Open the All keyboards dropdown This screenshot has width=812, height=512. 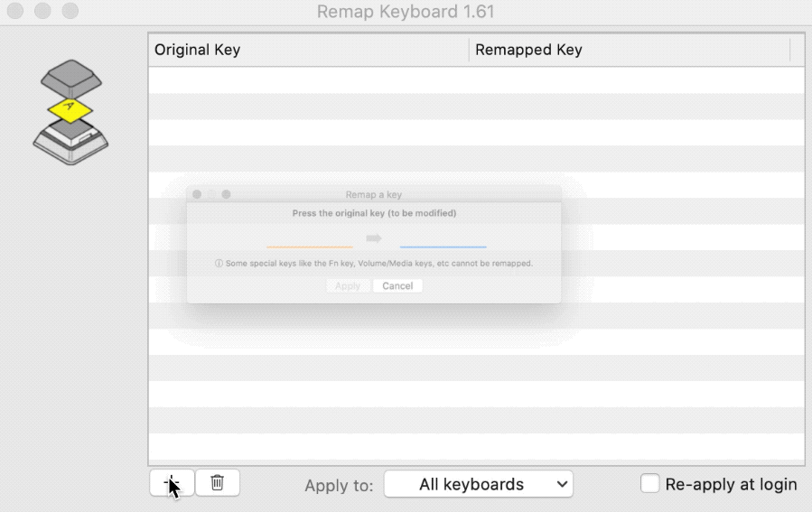click(479, 484)
